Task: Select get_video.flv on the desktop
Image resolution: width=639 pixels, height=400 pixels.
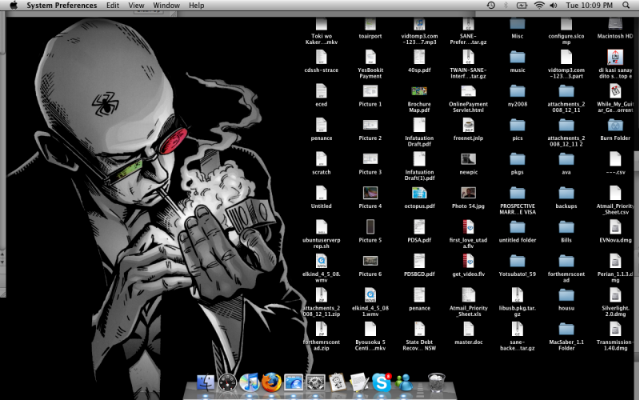Action: pos(468,261)
